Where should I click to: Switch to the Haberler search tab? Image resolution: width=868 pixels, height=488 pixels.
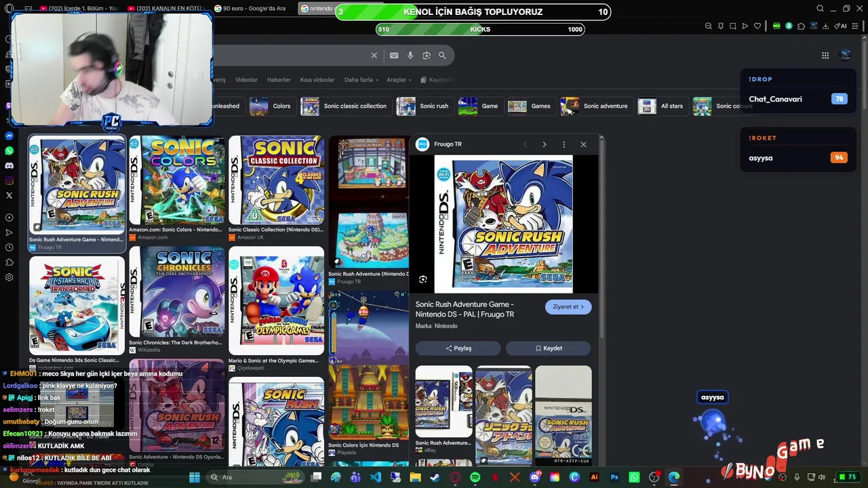(279, 80)
